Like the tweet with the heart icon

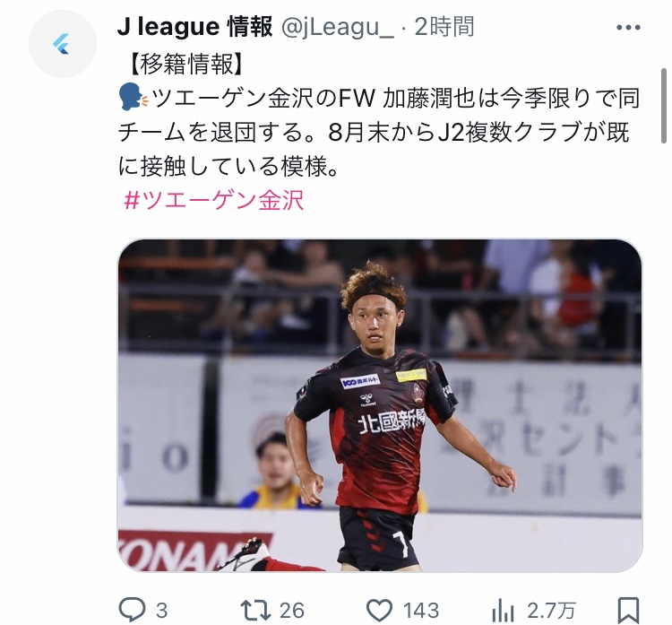click(x=380, y=610)
